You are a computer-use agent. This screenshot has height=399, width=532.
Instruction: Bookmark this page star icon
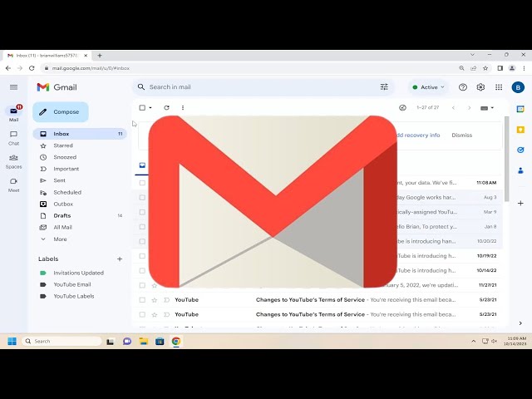click(x=485, y=68)
